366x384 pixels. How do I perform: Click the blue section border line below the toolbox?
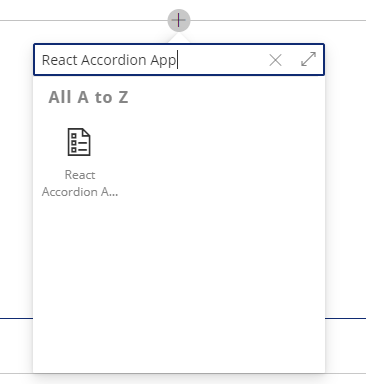(345, 318)
